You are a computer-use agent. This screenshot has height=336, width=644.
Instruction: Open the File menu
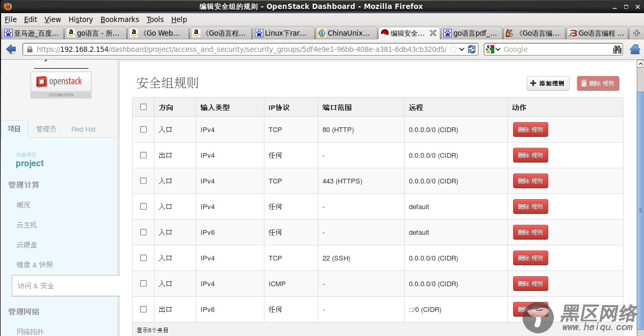coord(10,19)
